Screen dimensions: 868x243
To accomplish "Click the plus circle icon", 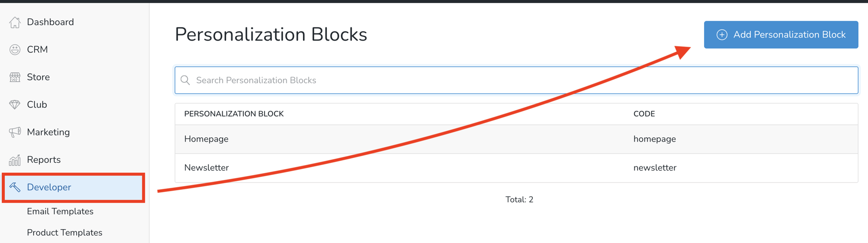I will click(x=722, y=35).
